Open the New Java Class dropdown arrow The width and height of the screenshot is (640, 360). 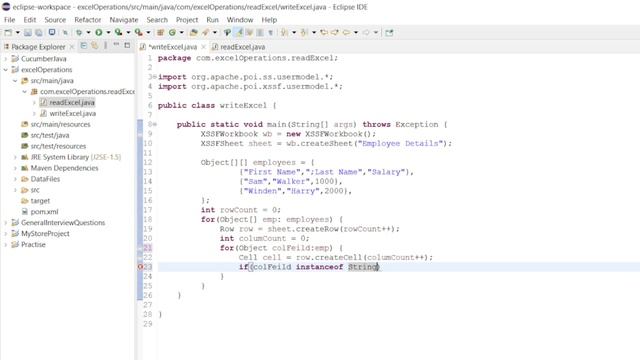tap(182, 32)
